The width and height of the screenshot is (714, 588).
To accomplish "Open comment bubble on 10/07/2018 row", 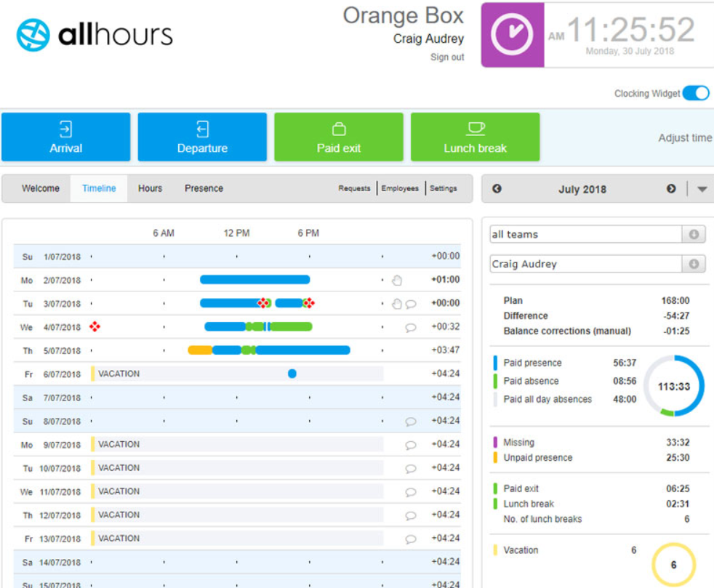I will [x=411, y=469].
